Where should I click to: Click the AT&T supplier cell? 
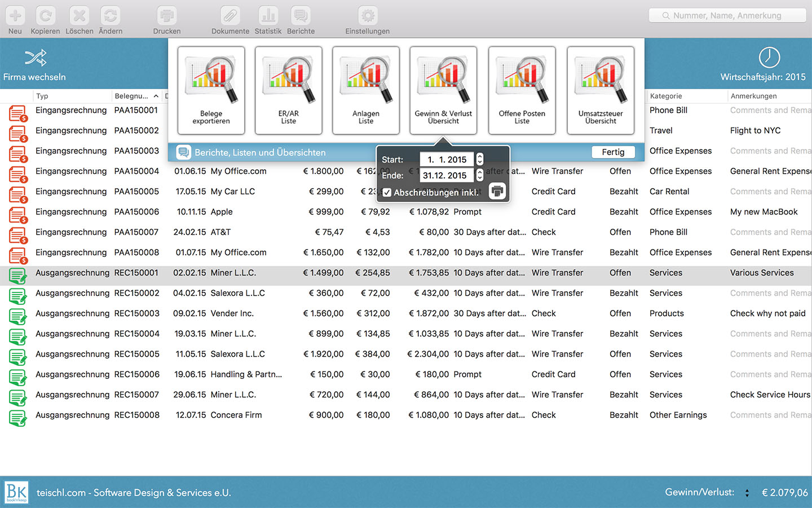tap(220, 232)
